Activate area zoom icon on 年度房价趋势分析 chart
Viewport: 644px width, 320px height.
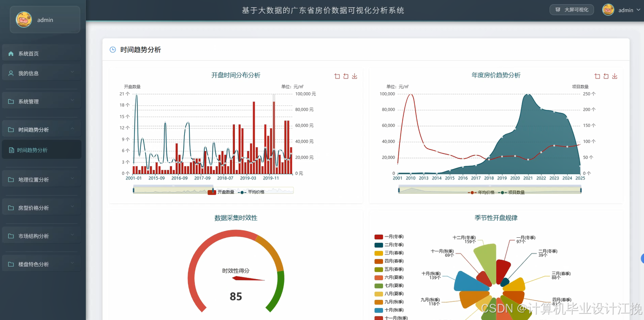pos(597,76)
